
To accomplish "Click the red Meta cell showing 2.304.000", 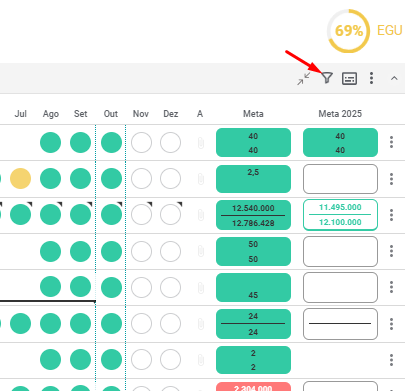I will click(x=253, y=387).
